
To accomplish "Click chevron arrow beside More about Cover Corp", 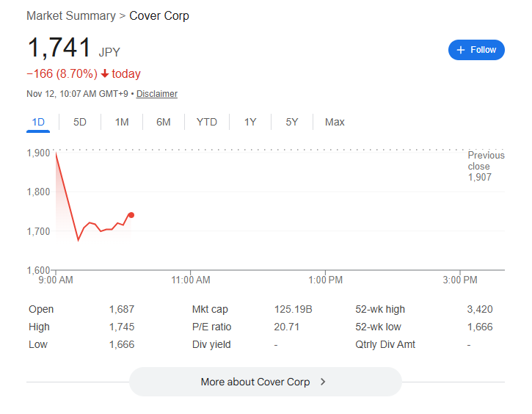I will (x=323, y=382).
